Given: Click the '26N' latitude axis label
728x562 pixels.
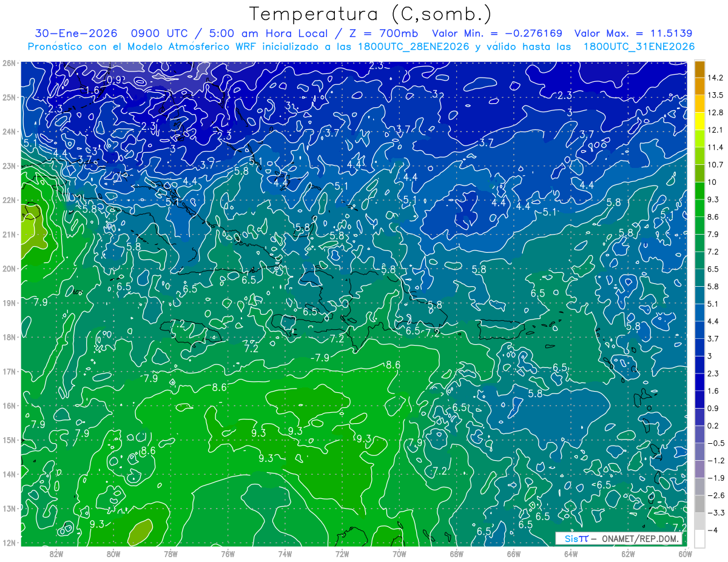Looking at the screenshot, I should [x=8, y=63].
